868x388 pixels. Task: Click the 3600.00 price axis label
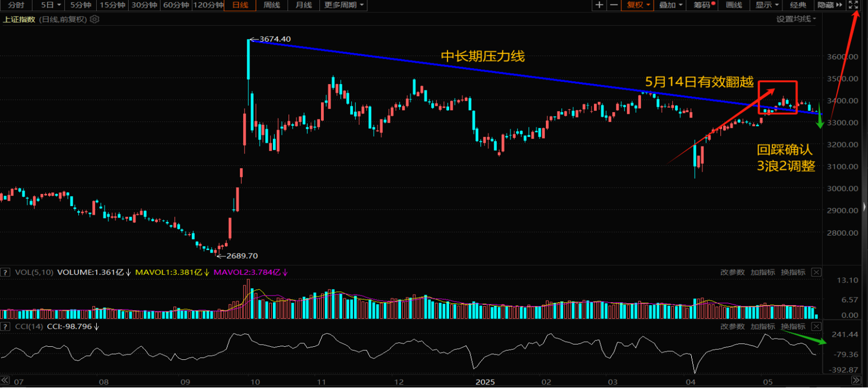click(841, 57)
